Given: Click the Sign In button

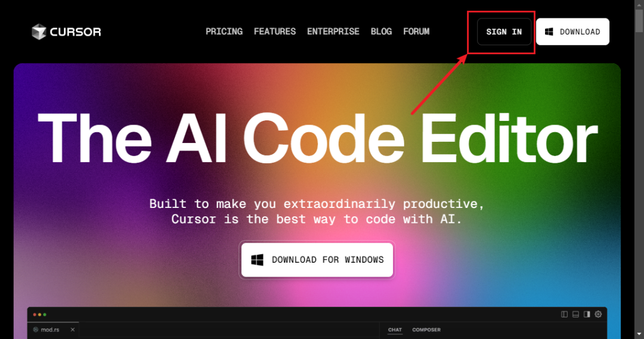Looking at the screenshot, I should [504, 32].
